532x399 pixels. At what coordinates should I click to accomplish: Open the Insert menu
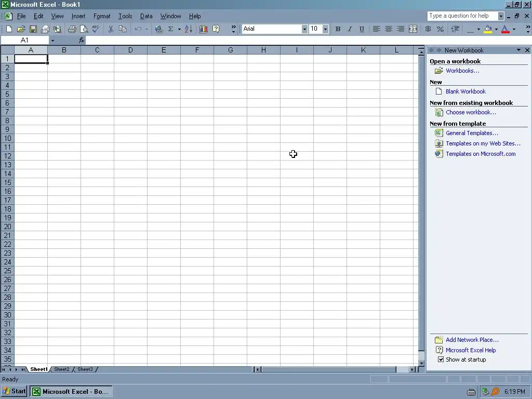tap(78, 16)
